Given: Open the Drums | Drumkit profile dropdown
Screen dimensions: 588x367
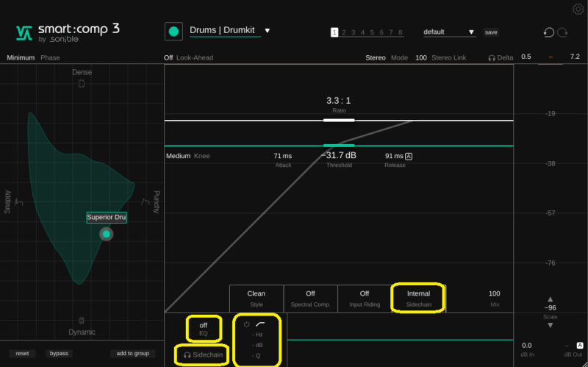Looking at the screenshot, I should (268, 31).
